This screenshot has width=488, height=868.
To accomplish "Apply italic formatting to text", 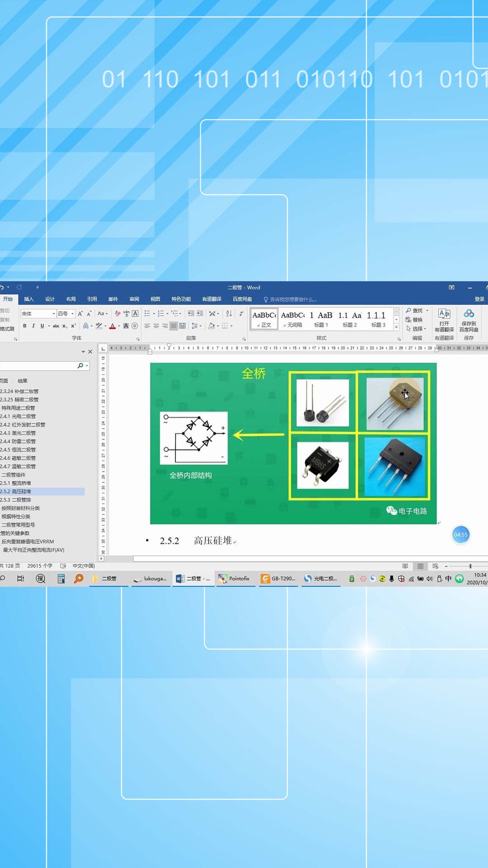I will click(x=33, y=326).
